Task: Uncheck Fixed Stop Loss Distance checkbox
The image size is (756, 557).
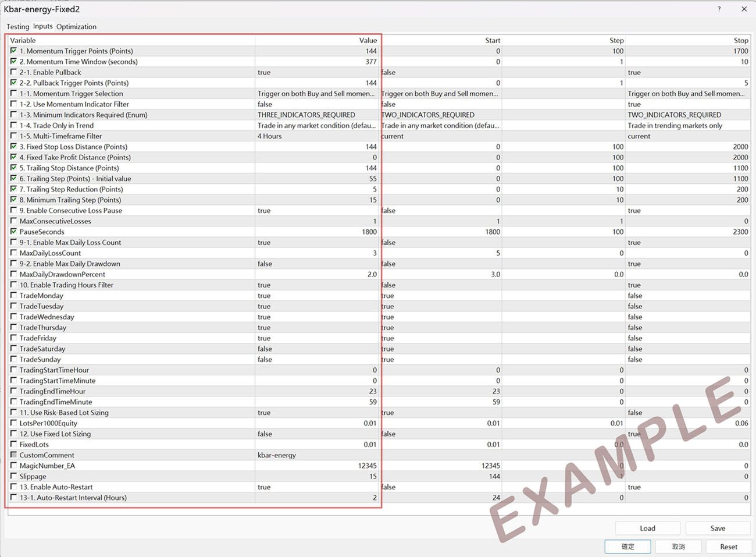Action: 13,147
